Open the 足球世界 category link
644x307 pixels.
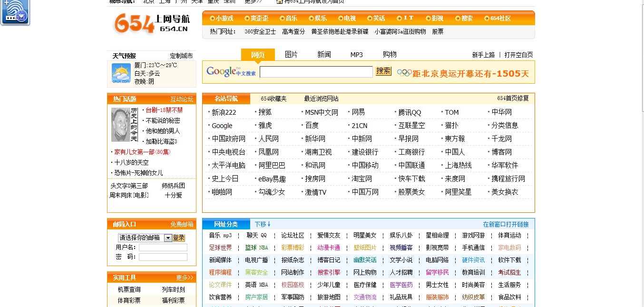click(x=221, y=248)
